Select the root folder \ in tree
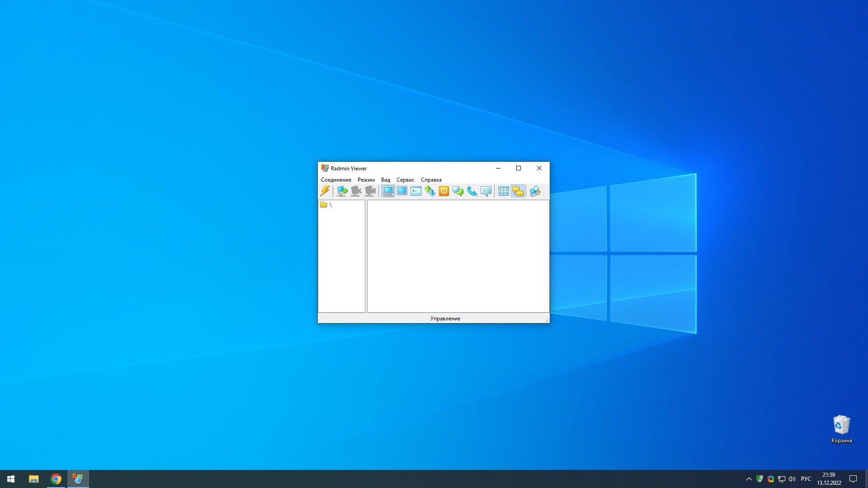This screenshot has width=868, height=488. point(326,205)
